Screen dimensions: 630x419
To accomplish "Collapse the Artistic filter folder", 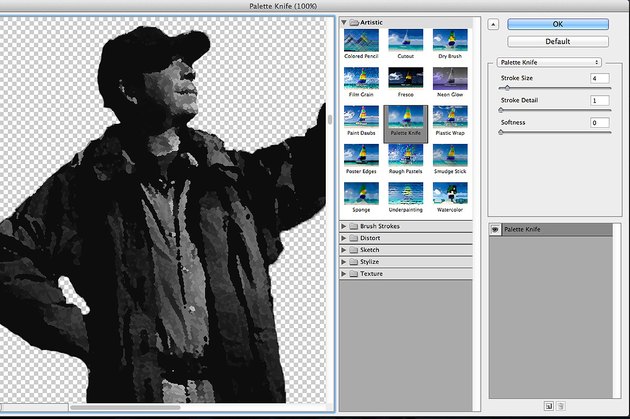I will click(x=344, y=22).
